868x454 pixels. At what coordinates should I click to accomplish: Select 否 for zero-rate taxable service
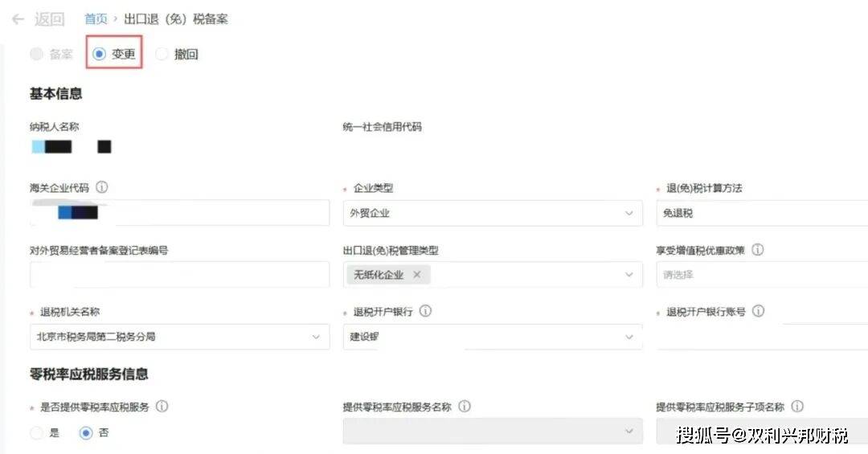point(86,433)
